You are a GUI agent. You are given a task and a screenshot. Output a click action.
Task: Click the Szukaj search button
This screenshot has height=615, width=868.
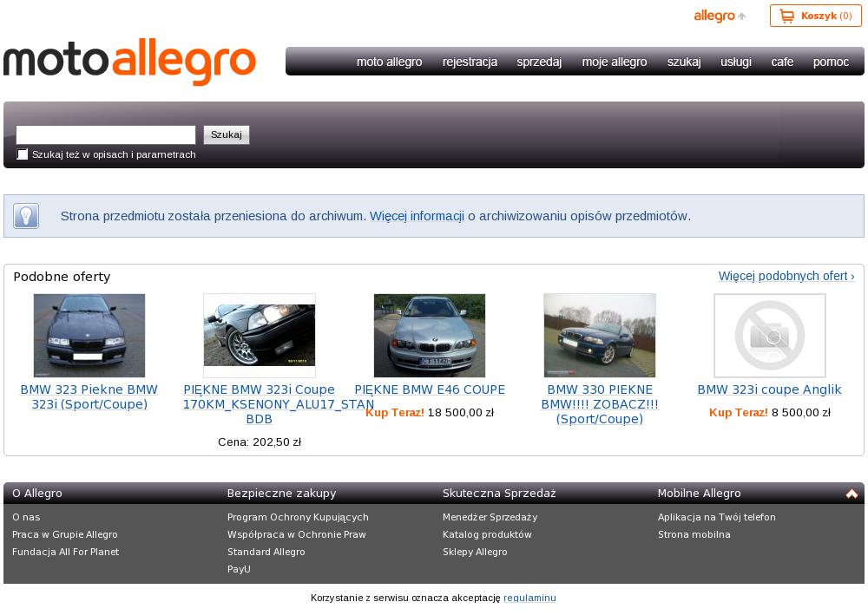(227, 135)
